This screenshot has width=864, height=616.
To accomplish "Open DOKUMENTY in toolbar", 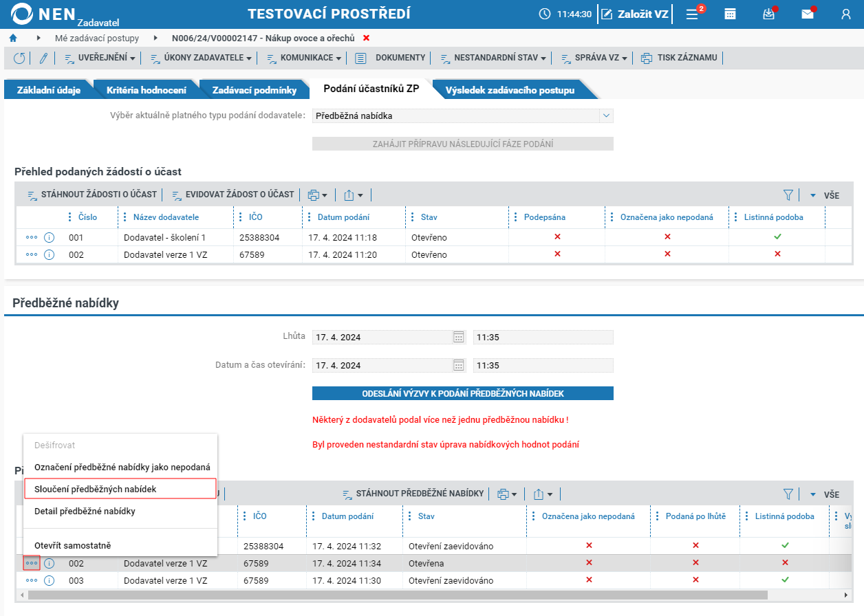I will [x=391, y=58].
